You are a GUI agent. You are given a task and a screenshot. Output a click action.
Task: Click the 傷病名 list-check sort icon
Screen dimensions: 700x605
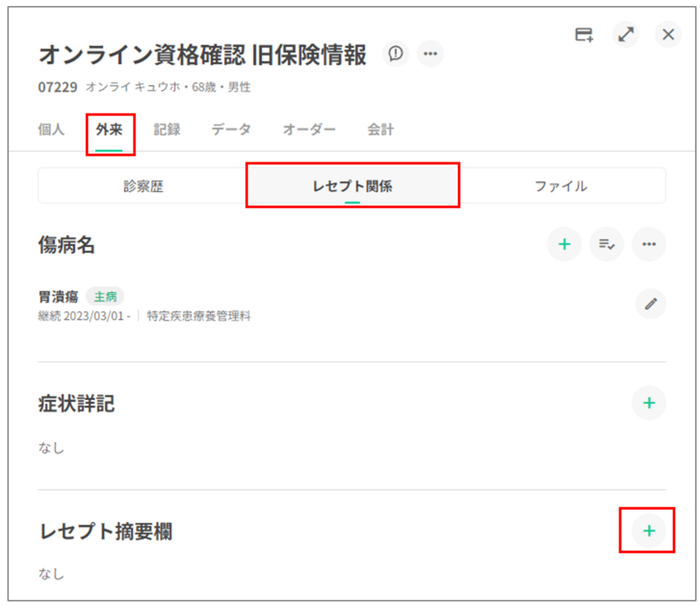pyautogui.click(x=606, y=244)
